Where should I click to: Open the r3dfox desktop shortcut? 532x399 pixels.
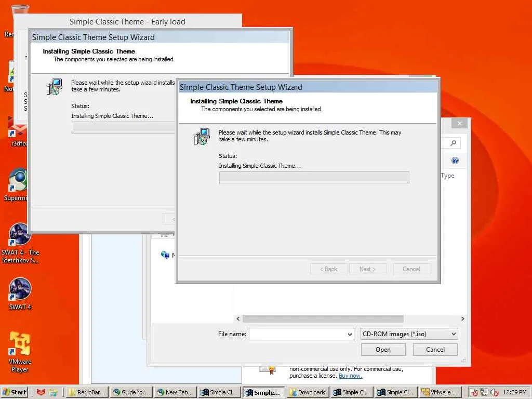(x=17, y=132)
